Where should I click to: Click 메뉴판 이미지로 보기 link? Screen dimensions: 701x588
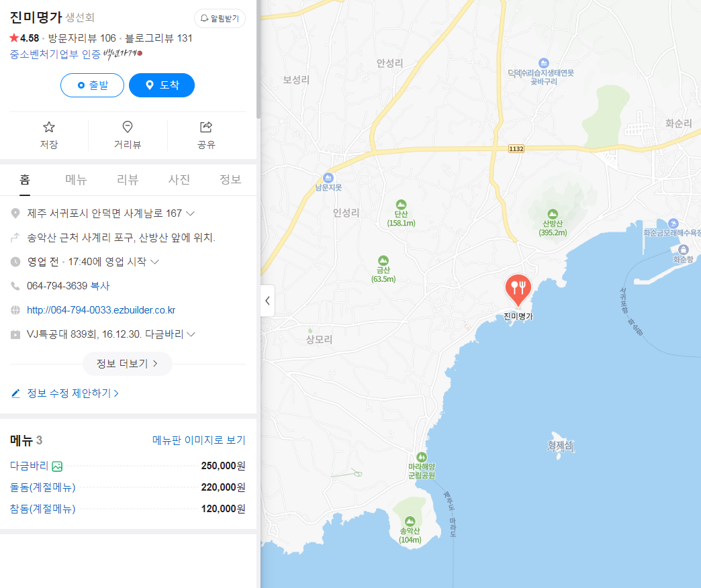199,440
